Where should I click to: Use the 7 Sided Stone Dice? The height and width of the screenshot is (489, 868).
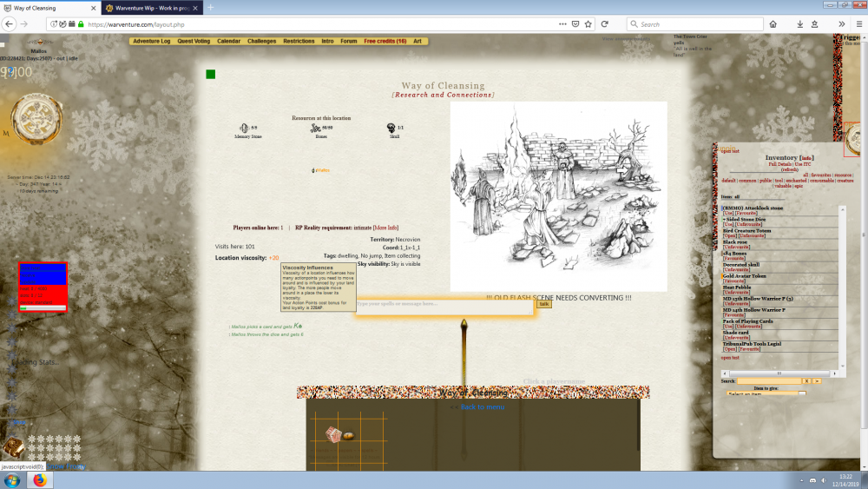(x=728, y=224)
